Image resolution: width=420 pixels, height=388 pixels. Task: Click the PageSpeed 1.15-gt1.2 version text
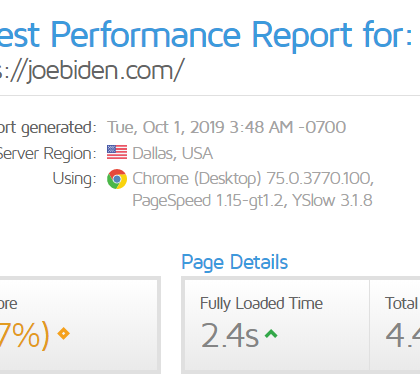[210, 201]
